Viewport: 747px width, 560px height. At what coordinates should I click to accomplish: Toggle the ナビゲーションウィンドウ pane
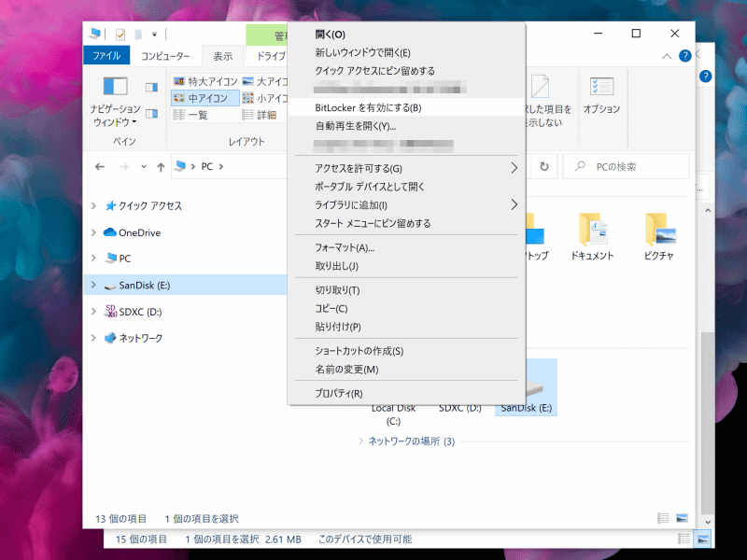(x=116, y=103)
